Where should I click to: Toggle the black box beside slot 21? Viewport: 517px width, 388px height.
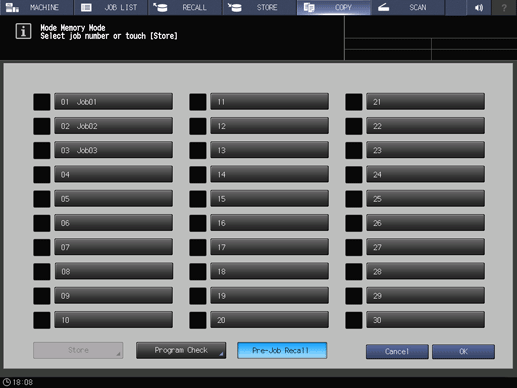[x=354, y=102]
